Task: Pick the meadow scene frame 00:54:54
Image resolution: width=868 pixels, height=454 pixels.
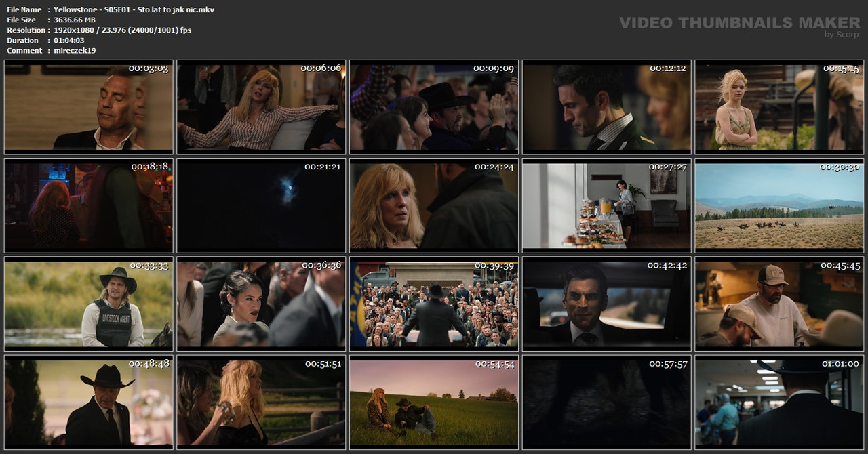Action: tap(434, 402)
